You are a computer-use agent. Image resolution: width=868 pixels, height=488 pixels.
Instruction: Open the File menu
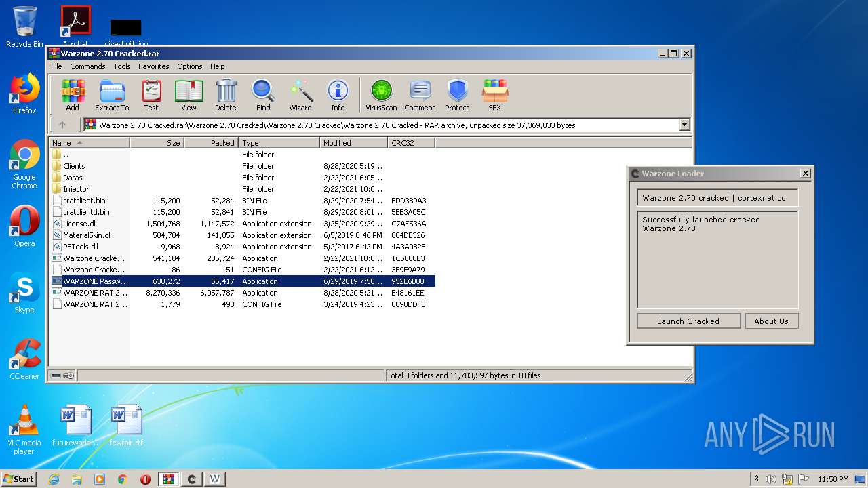point(56,66)
